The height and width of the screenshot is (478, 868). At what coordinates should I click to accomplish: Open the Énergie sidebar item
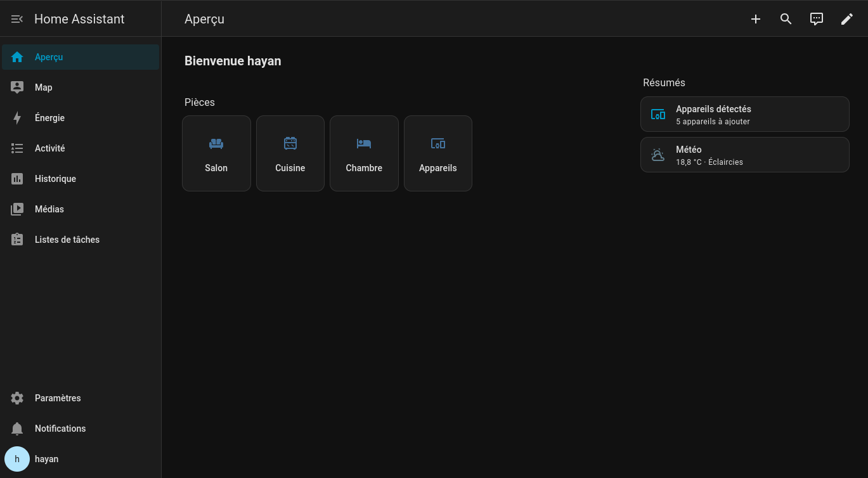[49, 118]
